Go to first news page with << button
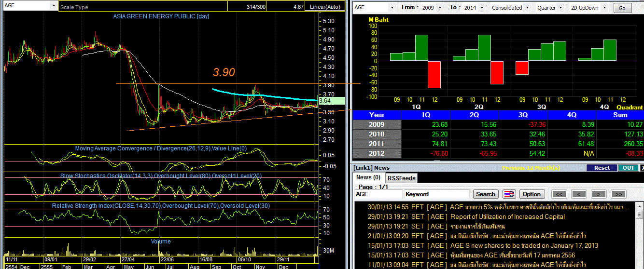The image size is (644, 269). point(559,194)
